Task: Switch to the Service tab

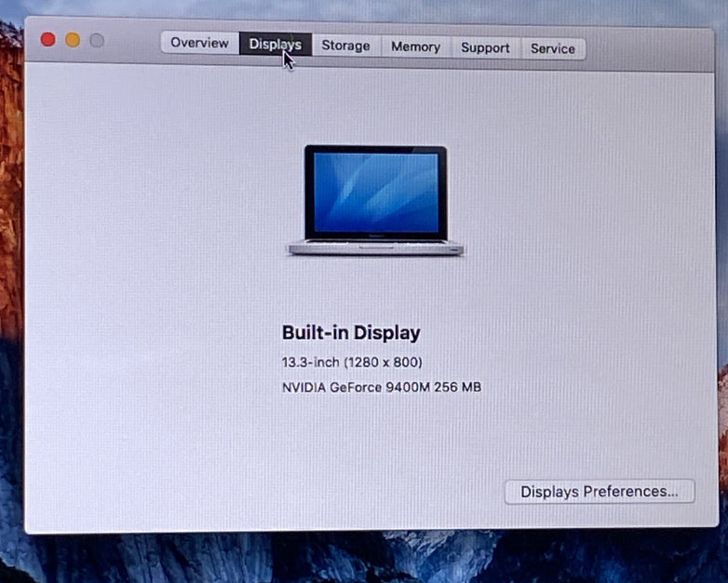Action: coord(552,48)
